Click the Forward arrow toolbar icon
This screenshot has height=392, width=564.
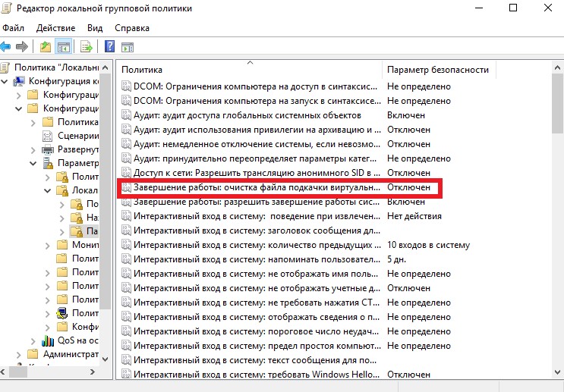coord(22,47)
